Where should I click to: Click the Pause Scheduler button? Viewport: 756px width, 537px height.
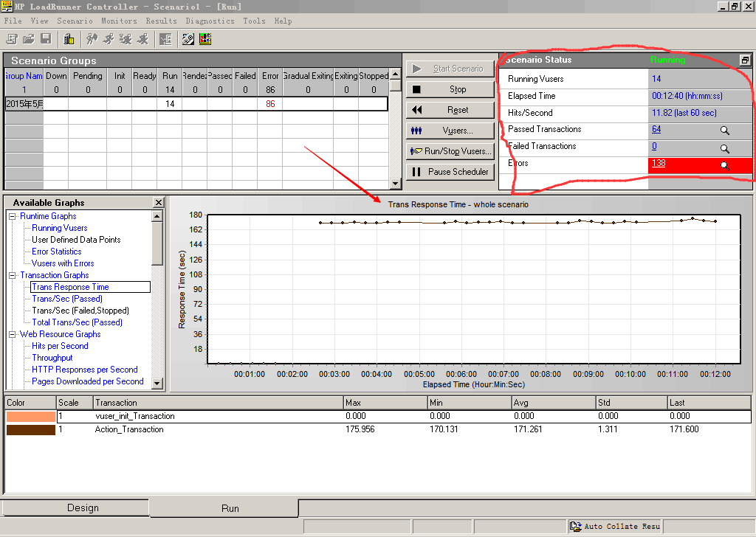click(450, 172)
